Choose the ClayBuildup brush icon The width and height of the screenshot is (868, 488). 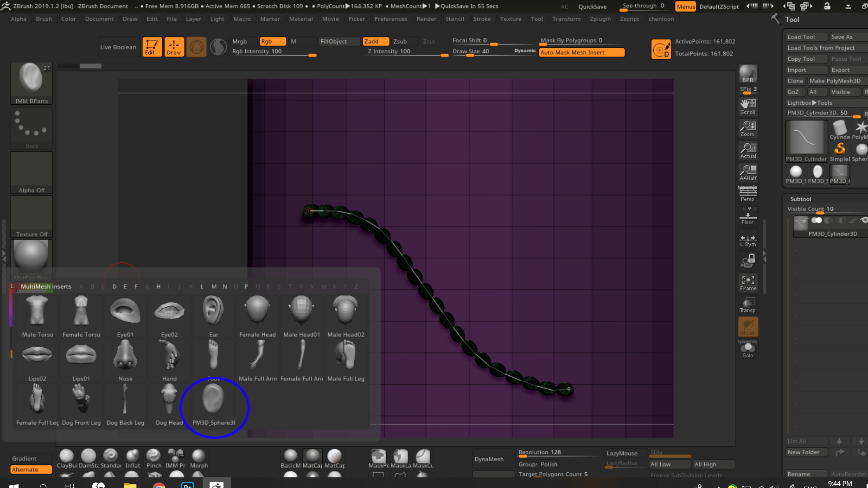pos(67,458)
